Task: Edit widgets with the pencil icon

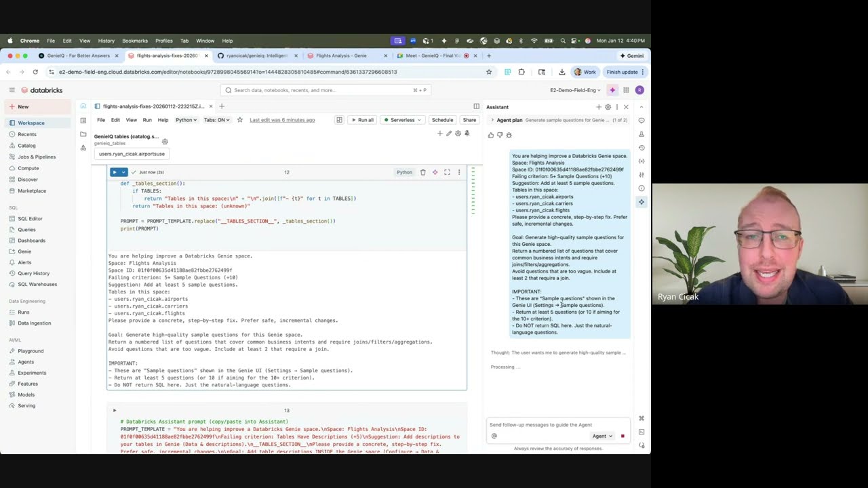Action: [449, 134]
